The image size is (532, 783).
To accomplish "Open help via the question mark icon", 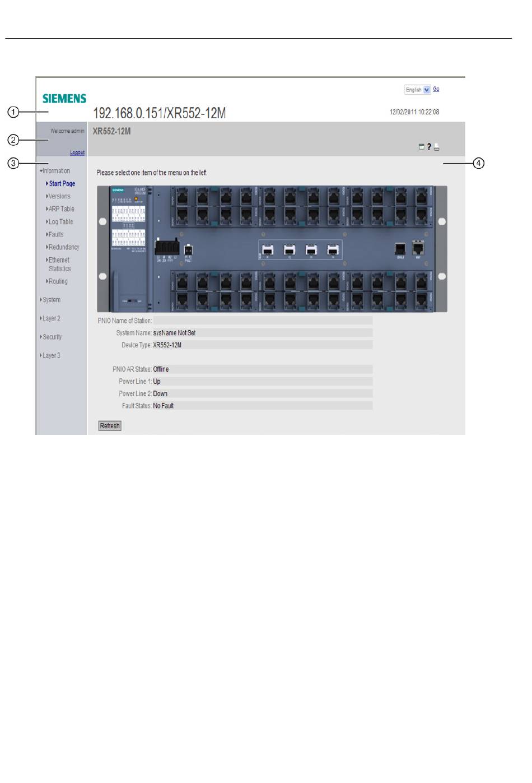I will [x=429, y=147].
